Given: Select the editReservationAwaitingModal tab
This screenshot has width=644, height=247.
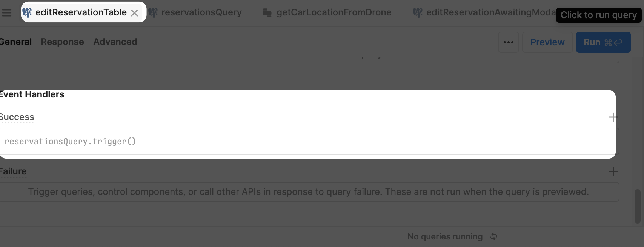Looking at the screenshot, I should 485,12.
